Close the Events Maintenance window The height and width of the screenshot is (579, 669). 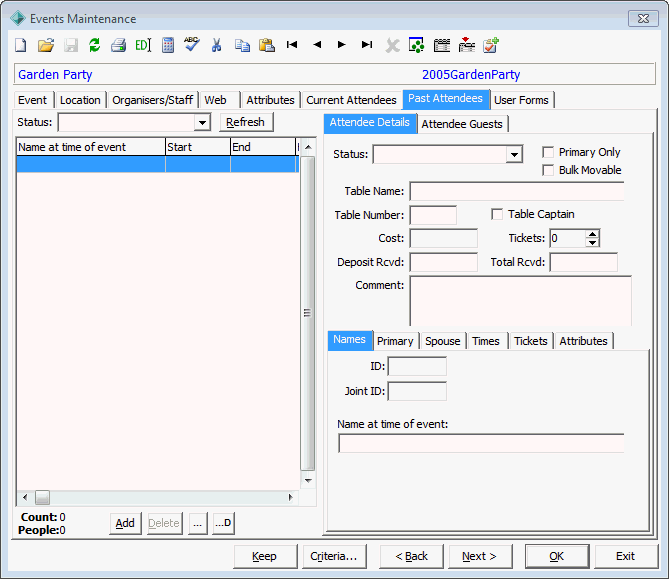coord(643,18)
